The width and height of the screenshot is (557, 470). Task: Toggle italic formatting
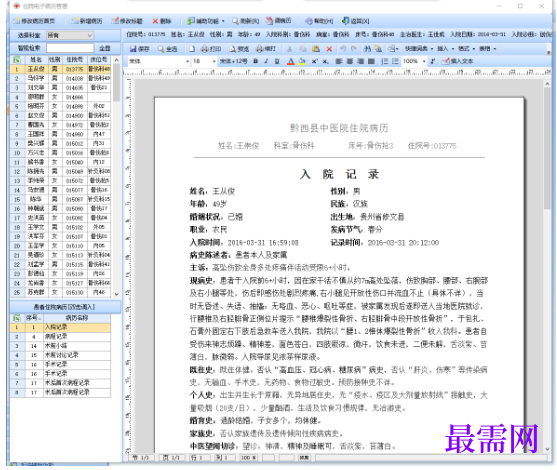pos(266,61)
